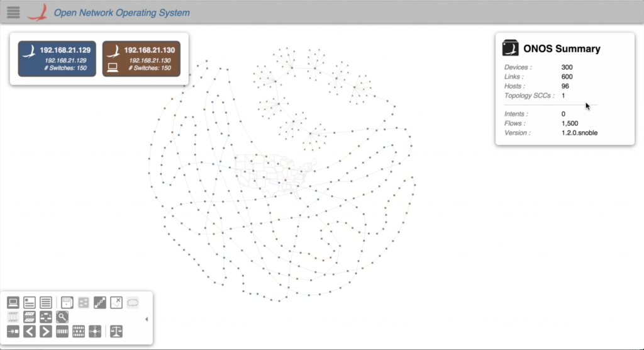Toggle the details panel (list lines icon)

[46, 303]
